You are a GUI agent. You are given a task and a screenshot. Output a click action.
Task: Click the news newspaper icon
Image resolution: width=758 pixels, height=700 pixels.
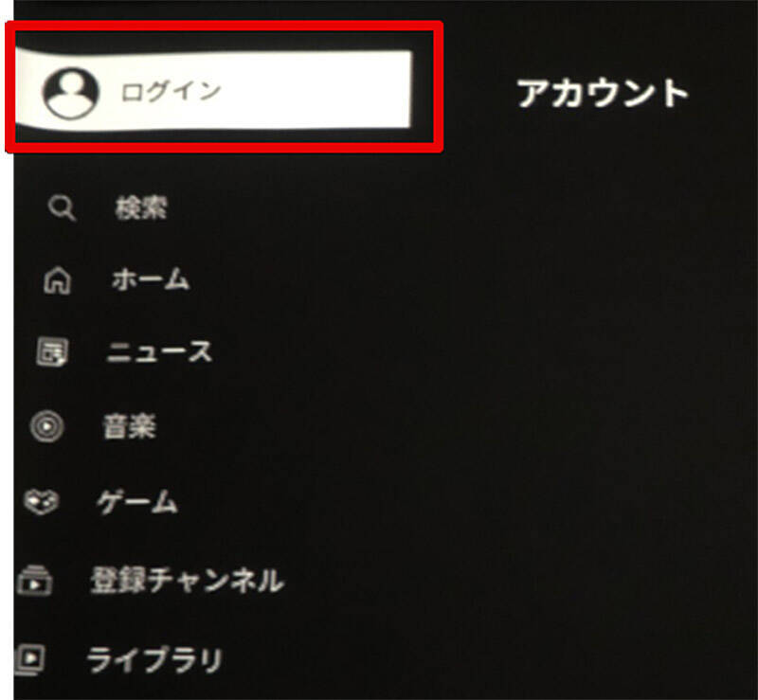click(x=52, y=352)
